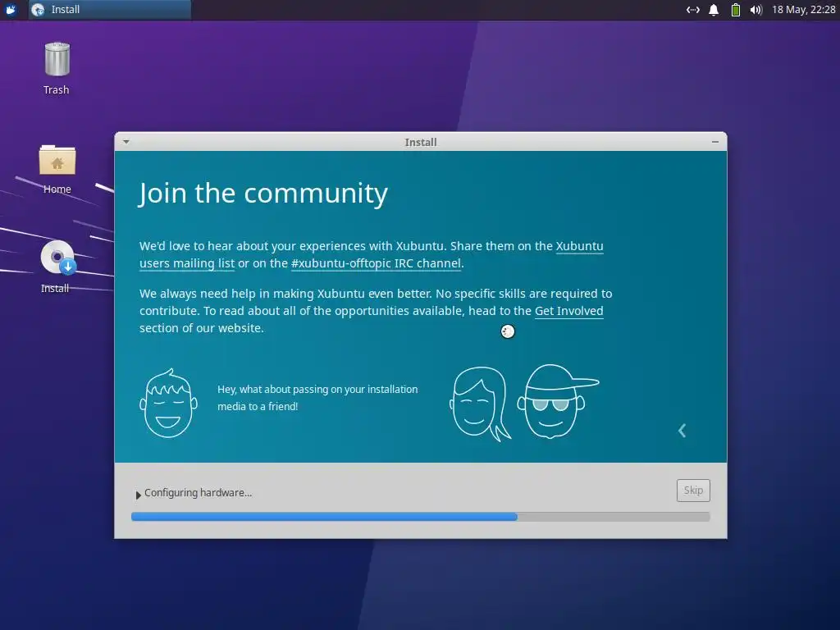Select the Home folder desktop icon
The width and height of the screenshot is (840, 630).
[x=57, y=169]
